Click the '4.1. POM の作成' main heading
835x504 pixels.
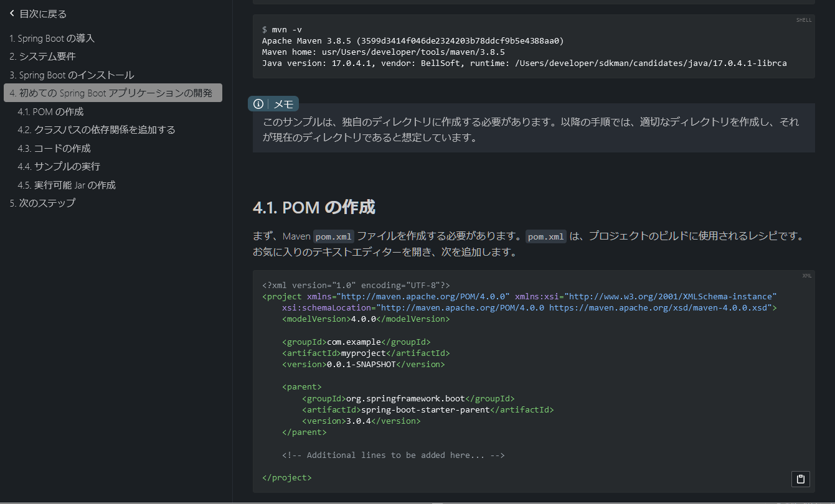pyautogui.click(x=314, y=207)
